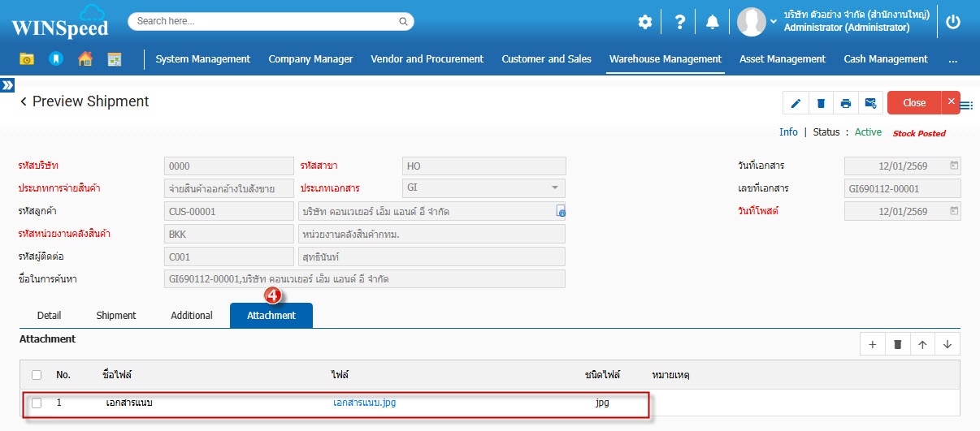This screenshot has width=980, height=431.
Task: Switch to the Shipment tab
Action: click(116, 316)
